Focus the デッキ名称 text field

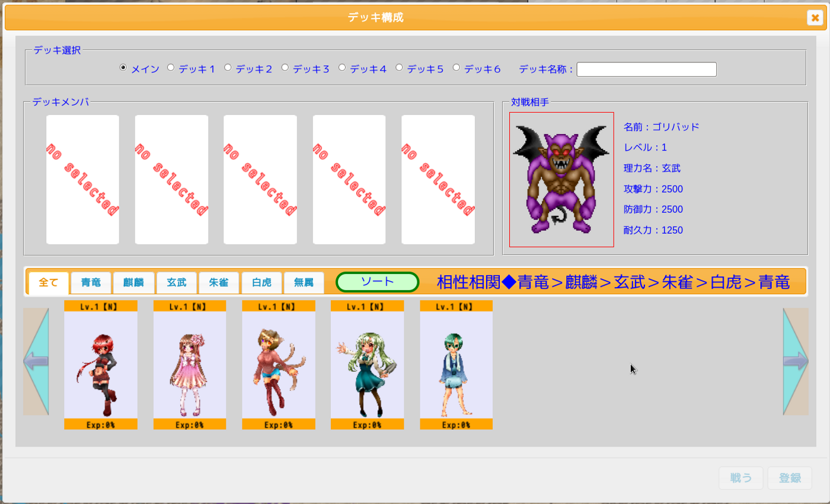tap(647, 69)
